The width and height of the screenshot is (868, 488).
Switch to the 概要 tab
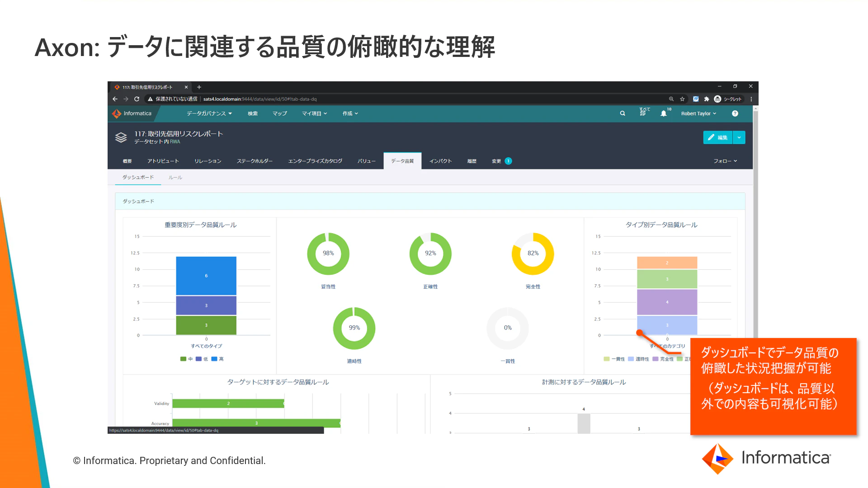pos(127,161)
